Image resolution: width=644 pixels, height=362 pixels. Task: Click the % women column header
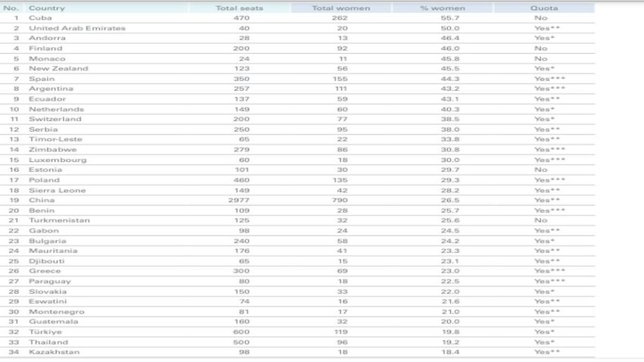[442, 8]
